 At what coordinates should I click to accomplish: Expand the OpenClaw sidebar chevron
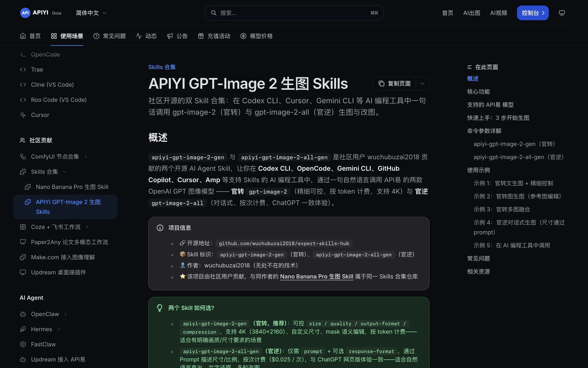[x=66, y=314]
